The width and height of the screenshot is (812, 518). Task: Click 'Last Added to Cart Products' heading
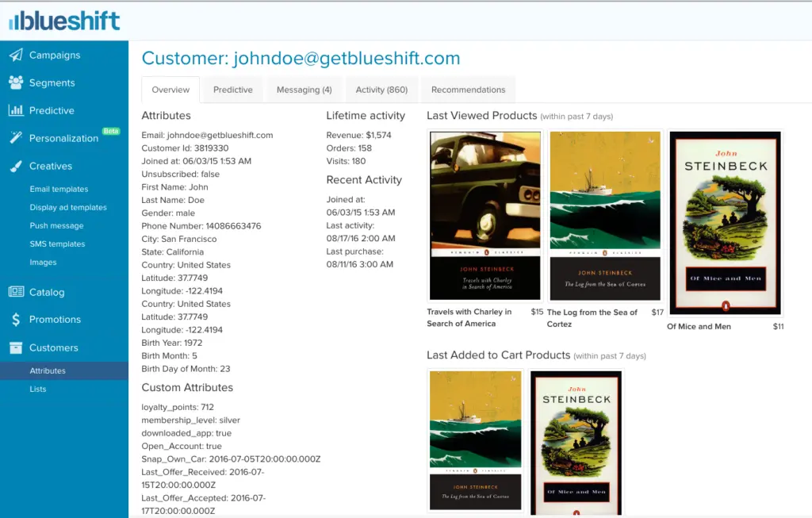point(498,355)
